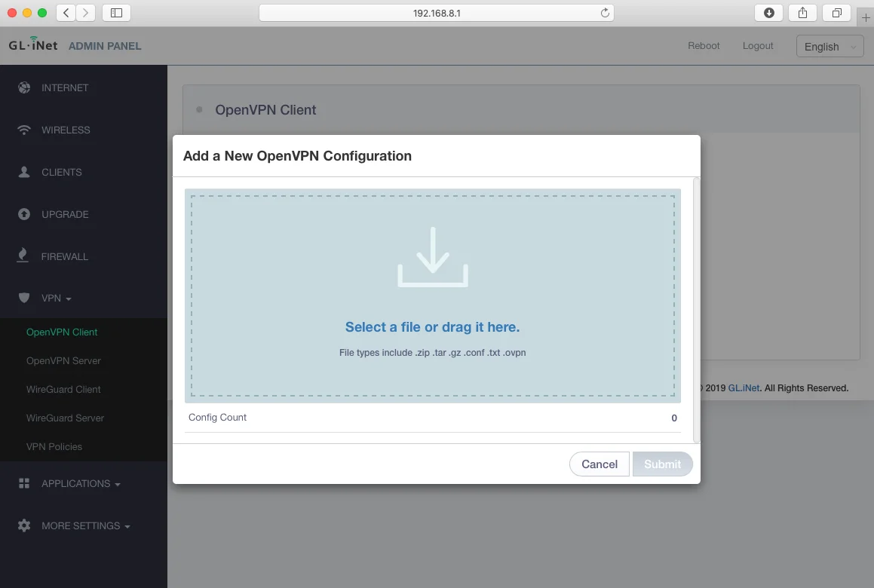The image size is (874, 588).
Task: Go to VPN Policies
Action: [x=54, y=446]
